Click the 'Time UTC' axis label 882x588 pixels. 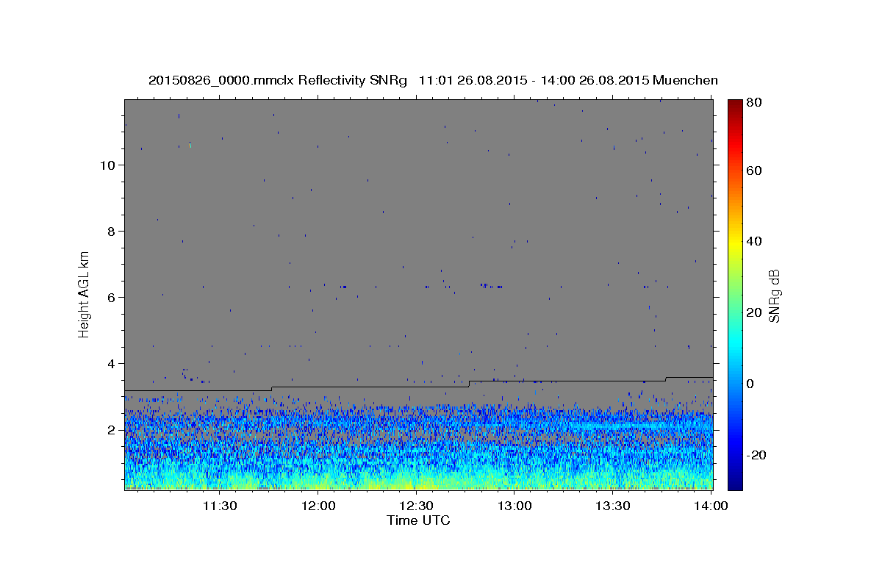pos(418,520)
